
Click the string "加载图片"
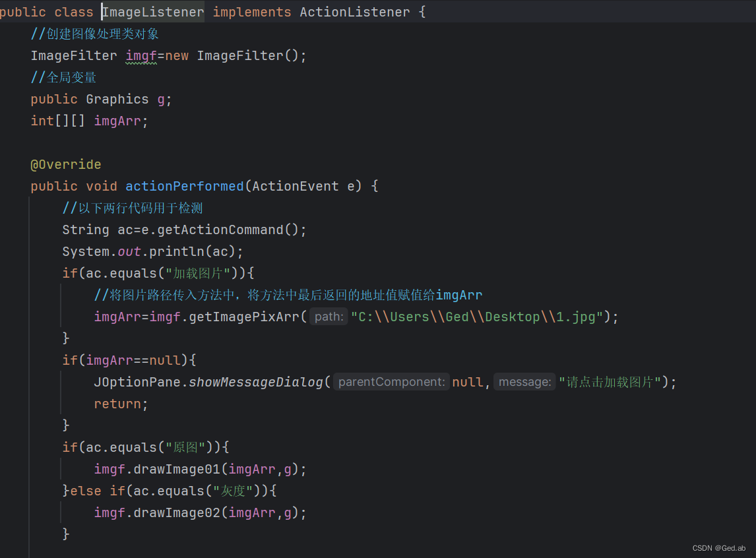[198, 273]
